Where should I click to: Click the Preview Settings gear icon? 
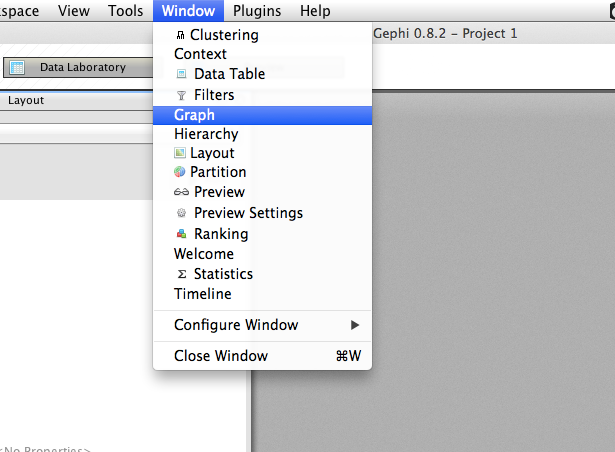(181, 213)
